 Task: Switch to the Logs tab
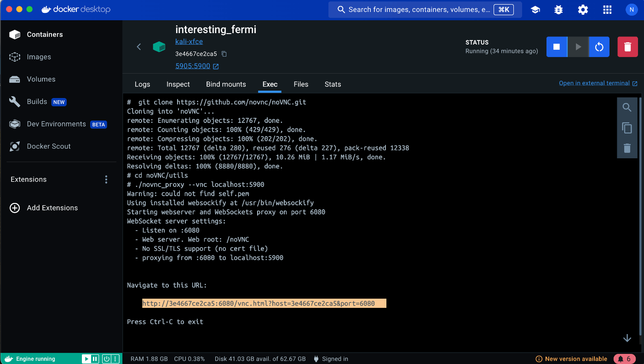tap(142, 84)
